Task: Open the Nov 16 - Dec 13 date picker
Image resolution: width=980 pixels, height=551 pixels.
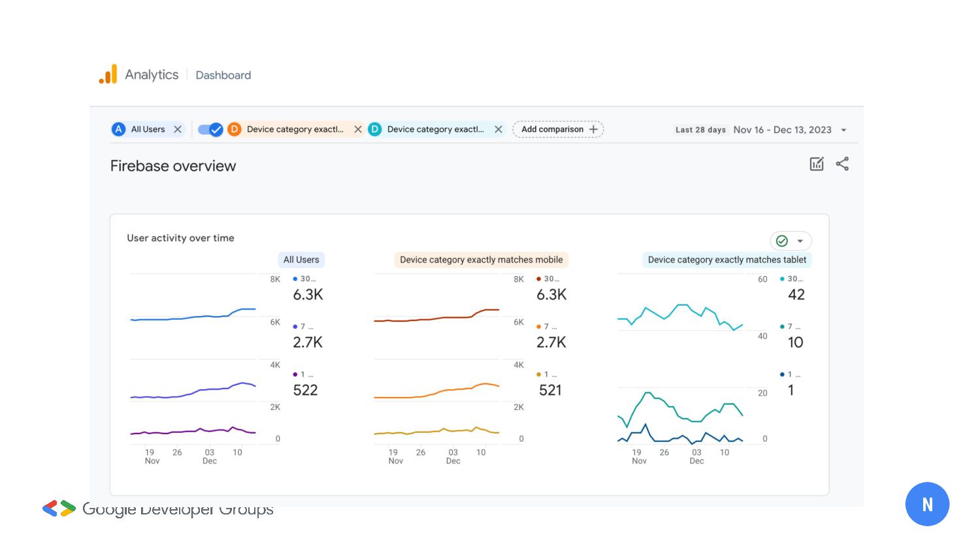Action: click(x=782, y=130)
